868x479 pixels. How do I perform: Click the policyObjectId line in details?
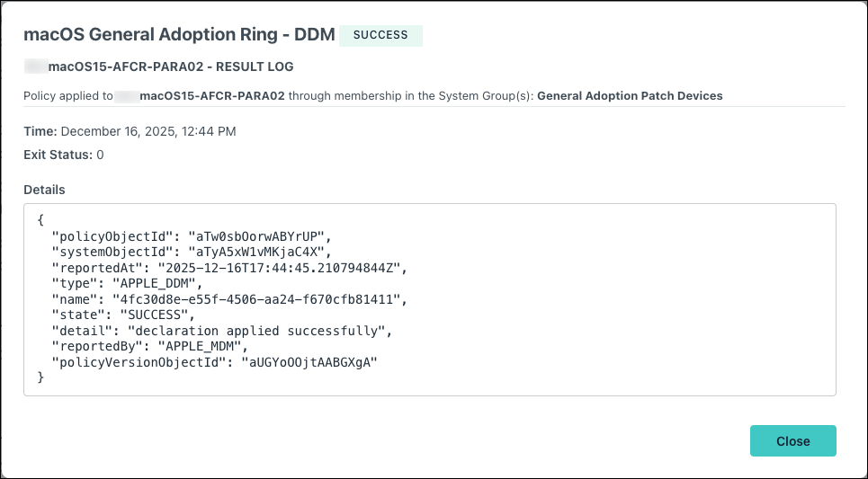[x=192, y=236]
